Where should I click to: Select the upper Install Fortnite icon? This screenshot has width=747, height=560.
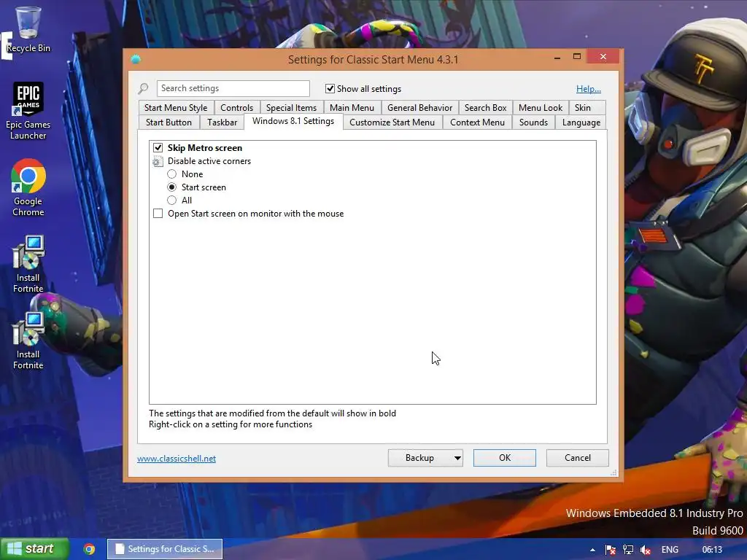pos(28,263)
